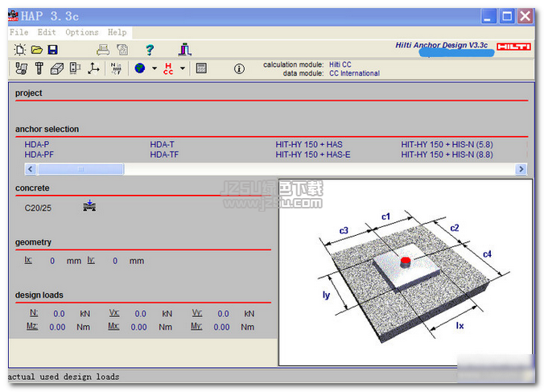Open the concrete block settings icon

pos(57,68)
